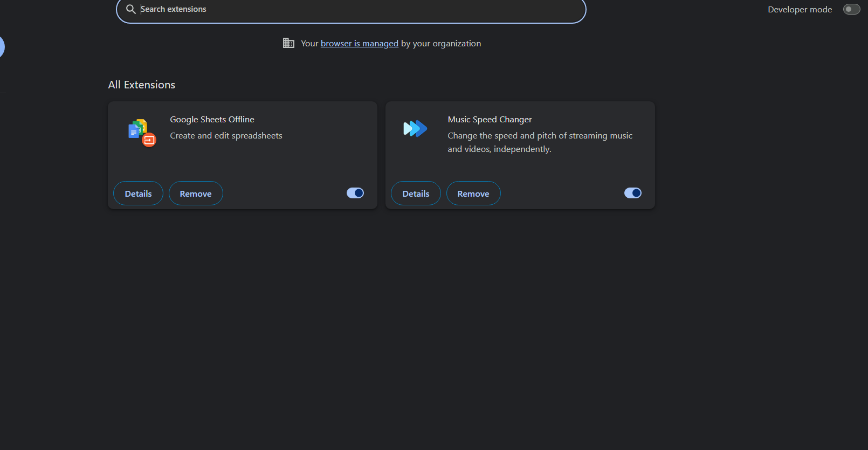The height and width of the screenshot is (450, 868).
Task: Disable the Music Speed Changer extension
Action: coord(633,193)
